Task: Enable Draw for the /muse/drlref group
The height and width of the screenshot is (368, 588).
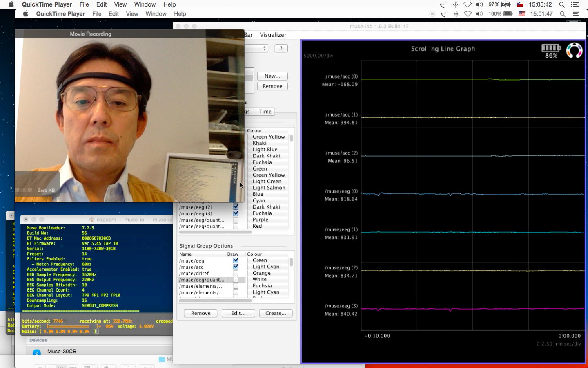Action: point(236,273)
